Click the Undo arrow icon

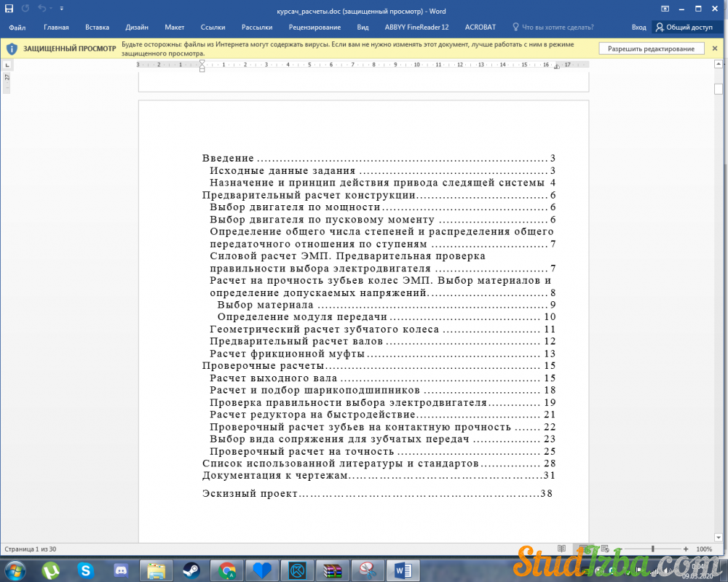click(41, 8)
